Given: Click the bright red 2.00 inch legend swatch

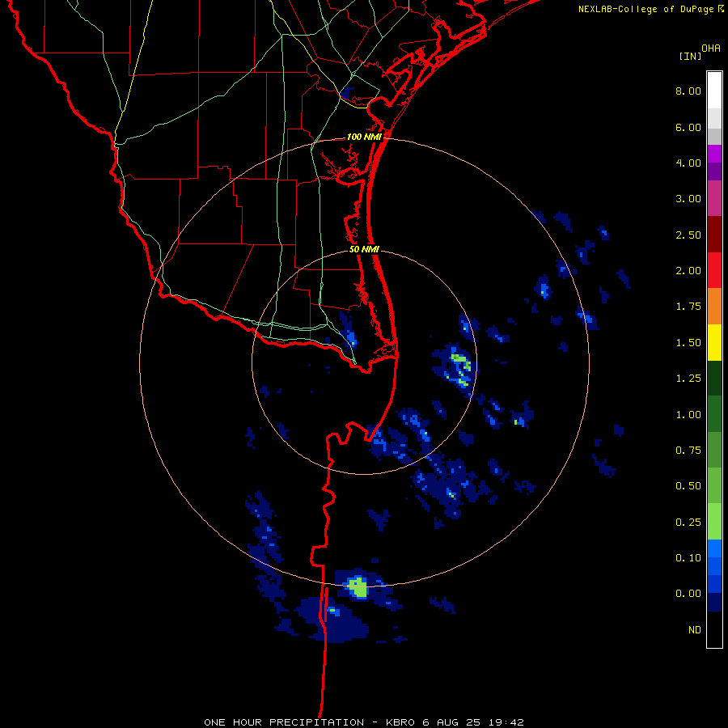Looking at the screenshot, I should coord(714,270).
